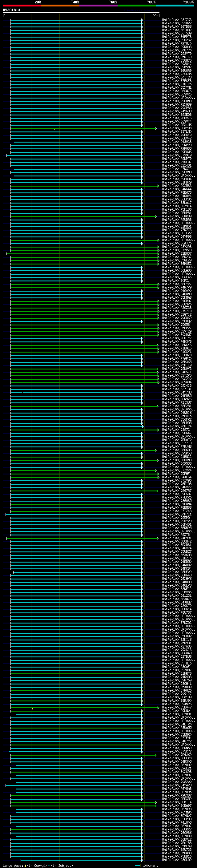Open hit UniRef100_B4FPT8
Viewport: 197px width, 868px height.
click(x=177, y=37)
